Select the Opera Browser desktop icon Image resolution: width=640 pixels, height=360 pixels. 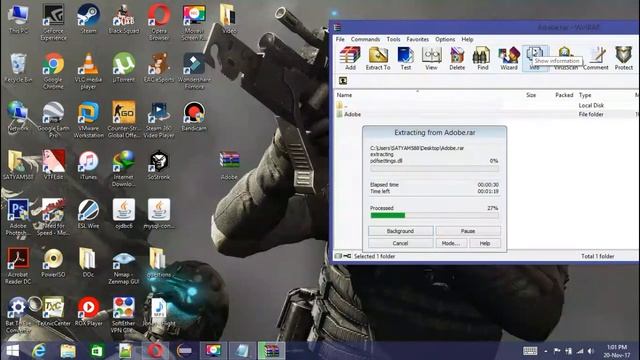point(159,22)
